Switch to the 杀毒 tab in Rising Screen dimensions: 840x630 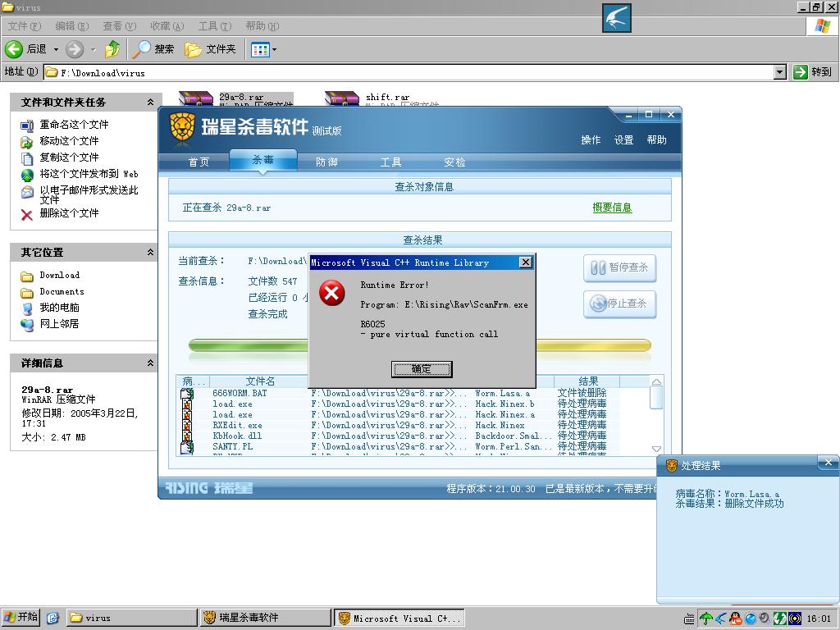pyautogui.click(x=263, y=160)
